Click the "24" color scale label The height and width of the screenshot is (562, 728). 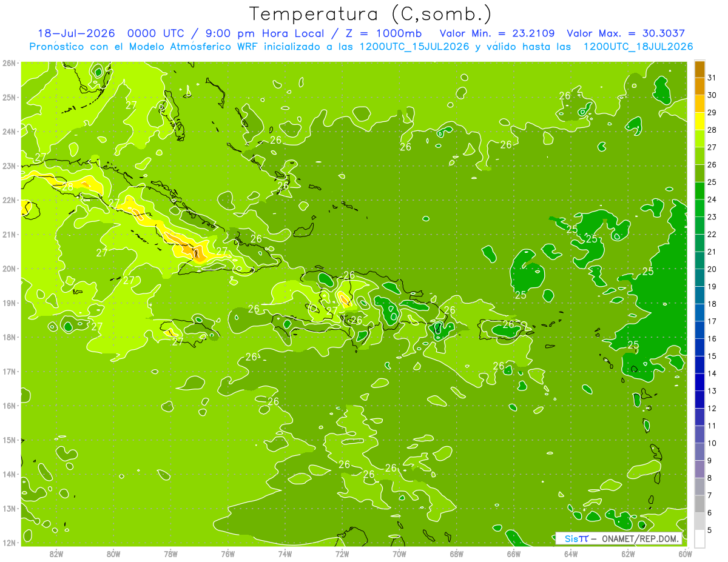(712, 199)
